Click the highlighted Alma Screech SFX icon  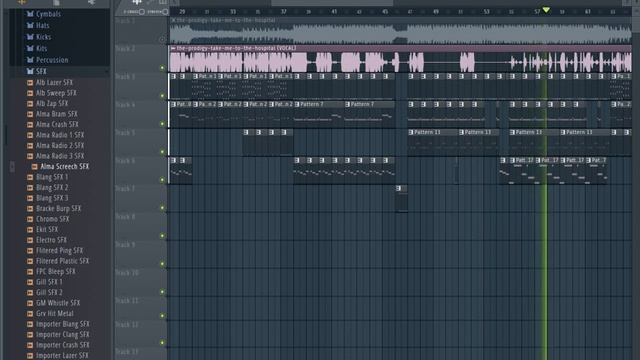(x=35, y=167)
